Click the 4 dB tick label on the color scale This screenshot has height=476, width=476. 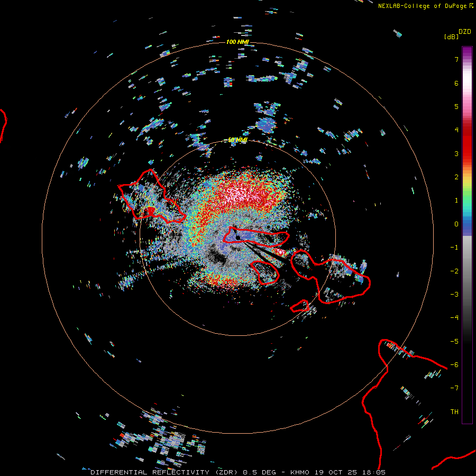[456, 130]
